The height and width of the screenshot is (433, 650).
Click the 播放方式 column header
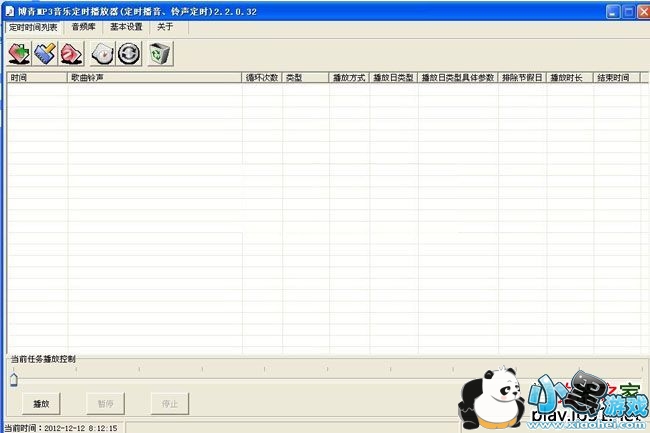349,77
